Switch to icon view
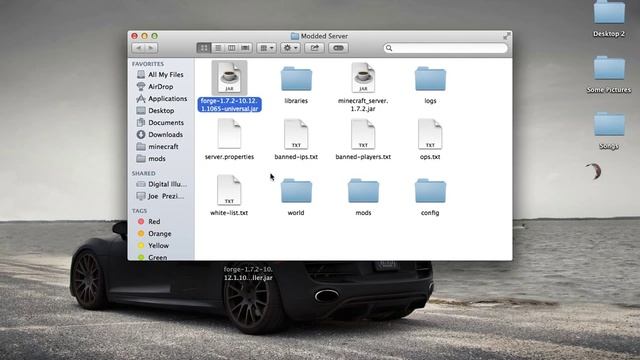The height and width of the screenshot is (360, 640). tap(203, 48)
